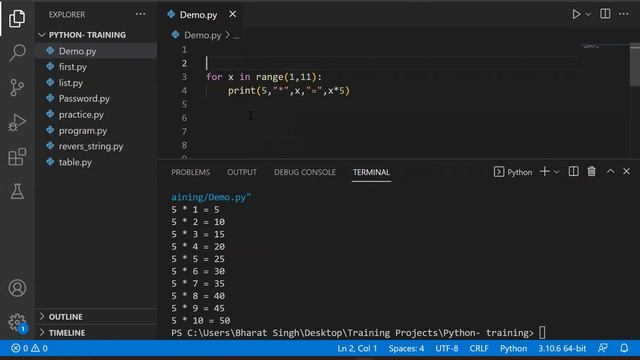The image size is (640, 360).
Task: Change encoding via UTF-8
Action: (x=447, y=348)
